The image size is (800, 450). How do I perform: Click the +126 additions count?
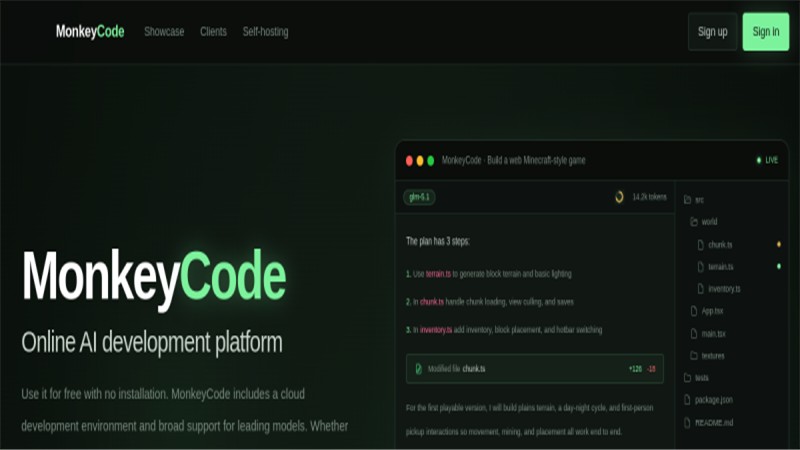click(x=635, y=369)
